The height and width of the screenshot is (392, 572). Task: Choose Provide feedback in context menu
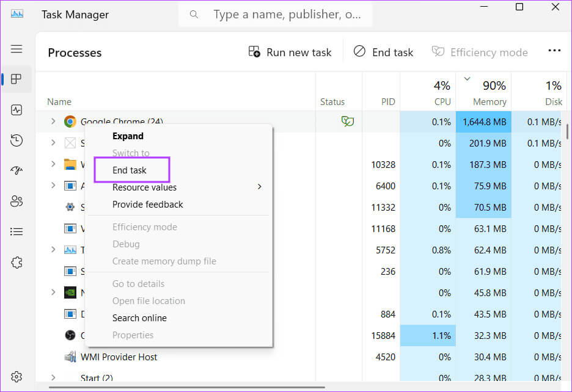[x=148, y=205]
